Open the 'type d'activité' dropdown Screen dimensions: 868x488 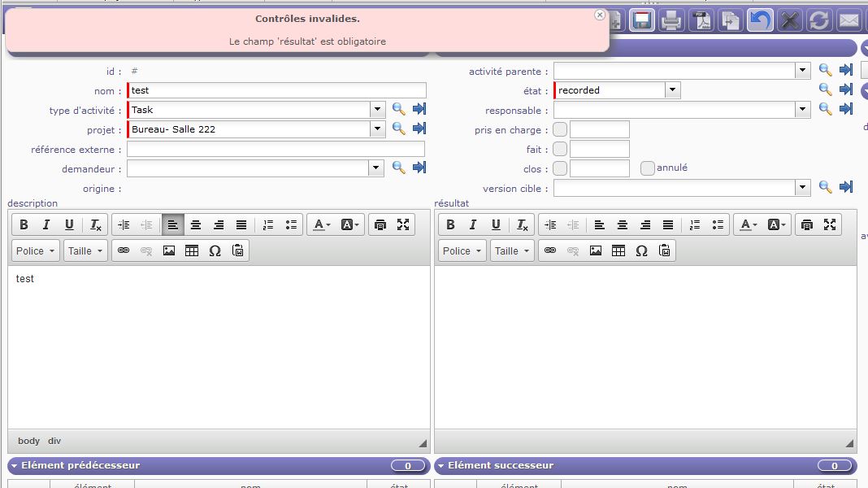click(x=377, y=109)
